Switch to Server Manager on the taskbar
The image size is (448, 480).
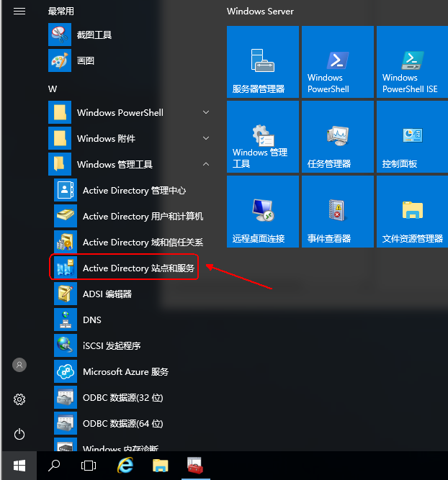(195, 466)
